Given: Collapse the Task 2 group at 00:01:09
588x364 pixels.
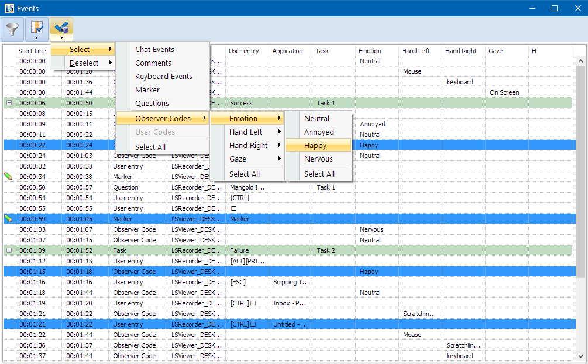Looking at the screenshot, I should pos(9,250).
